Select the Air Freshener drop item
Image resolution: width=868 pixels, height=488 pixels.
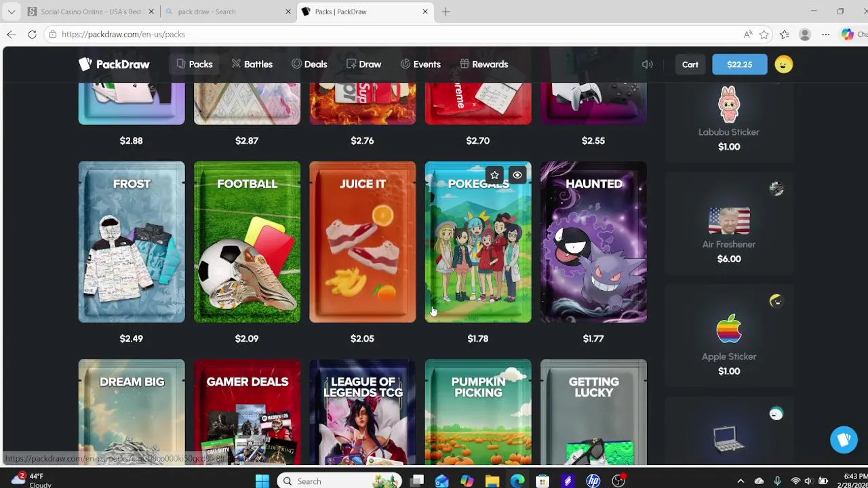point(729,224)
